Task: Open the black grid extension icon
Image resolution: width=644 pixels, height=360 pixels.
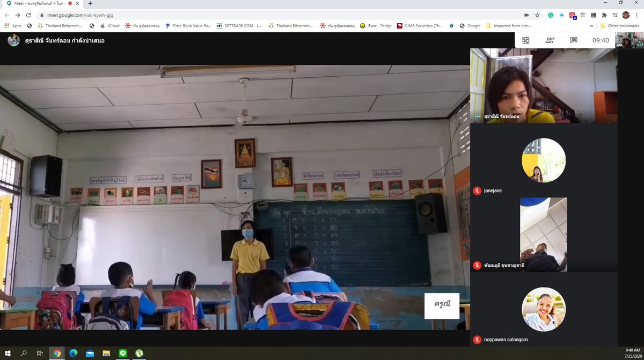Action: tap(594, 15)
